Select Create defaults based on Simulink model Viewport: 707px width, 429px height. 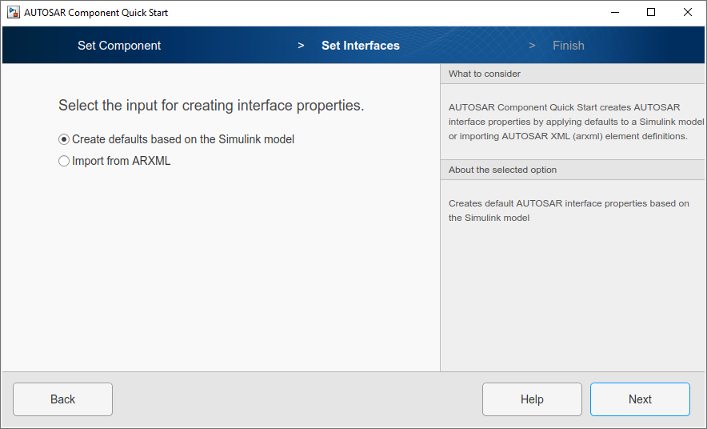[64, 139]
